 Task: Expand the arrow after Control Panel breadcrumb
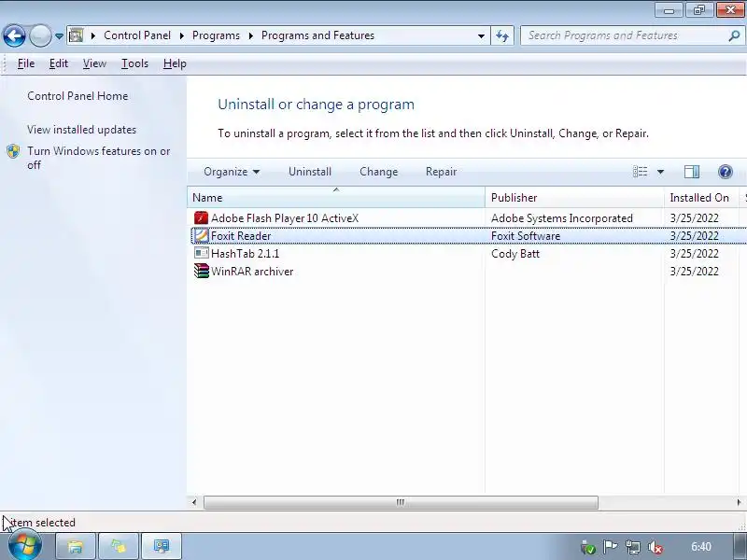coord(181,35)
